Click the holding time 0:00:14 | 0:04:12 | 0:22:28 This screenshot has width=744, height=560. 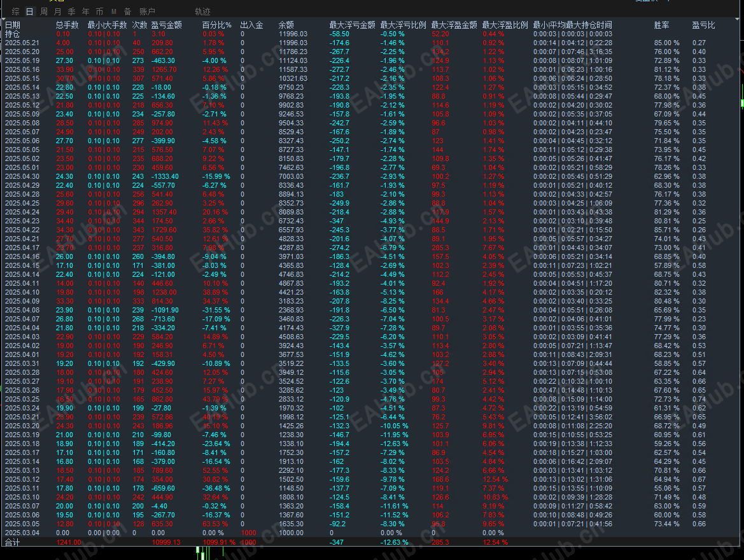573,43
